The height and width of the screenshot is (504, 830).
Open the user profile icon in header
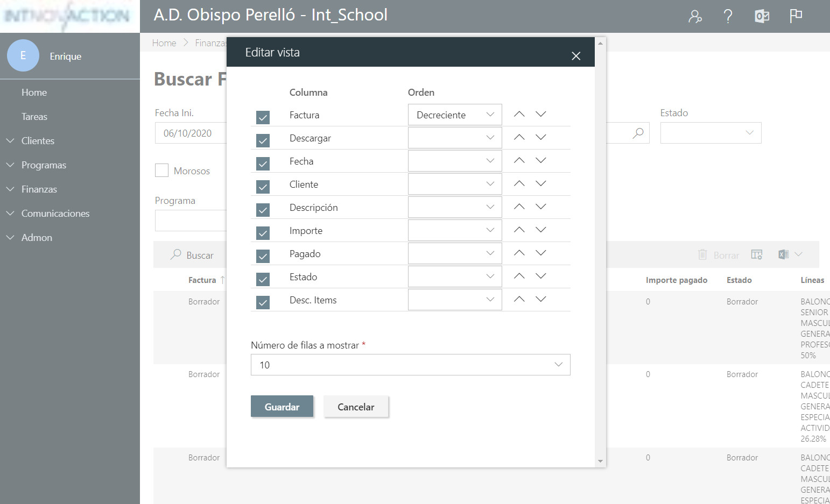(695, 16)
